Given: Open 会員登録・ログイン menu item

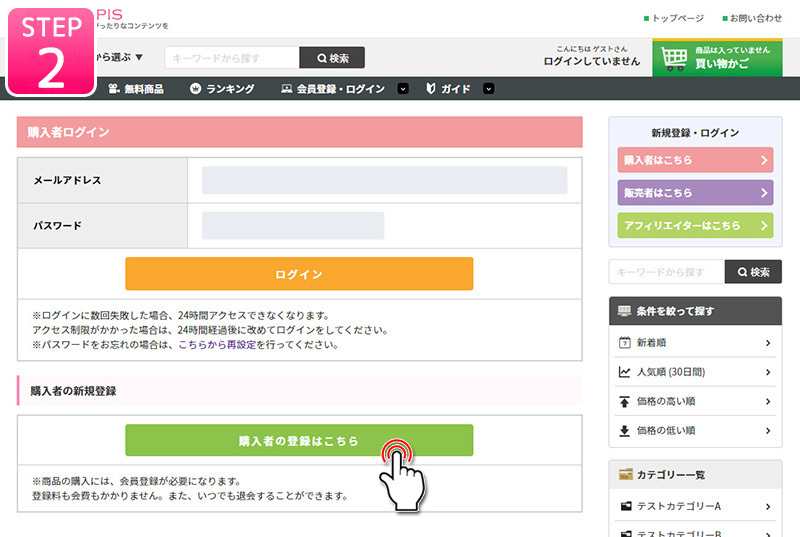Looking at the screenshot, I should click(333, 89).
